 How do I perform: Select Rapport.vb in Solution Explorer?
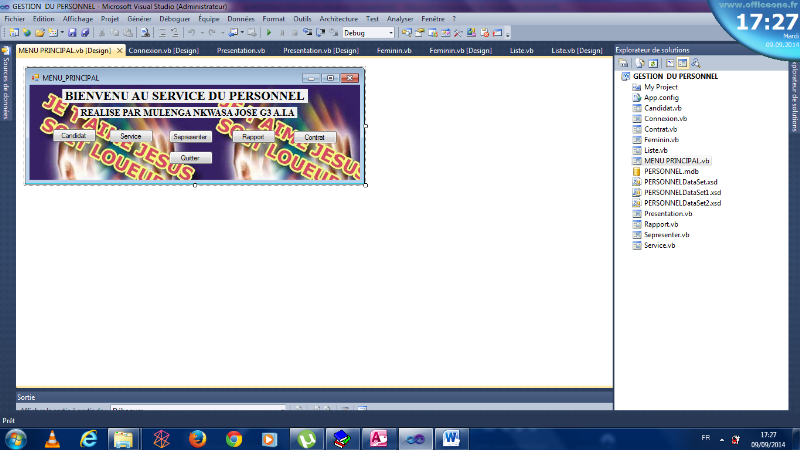661,224
